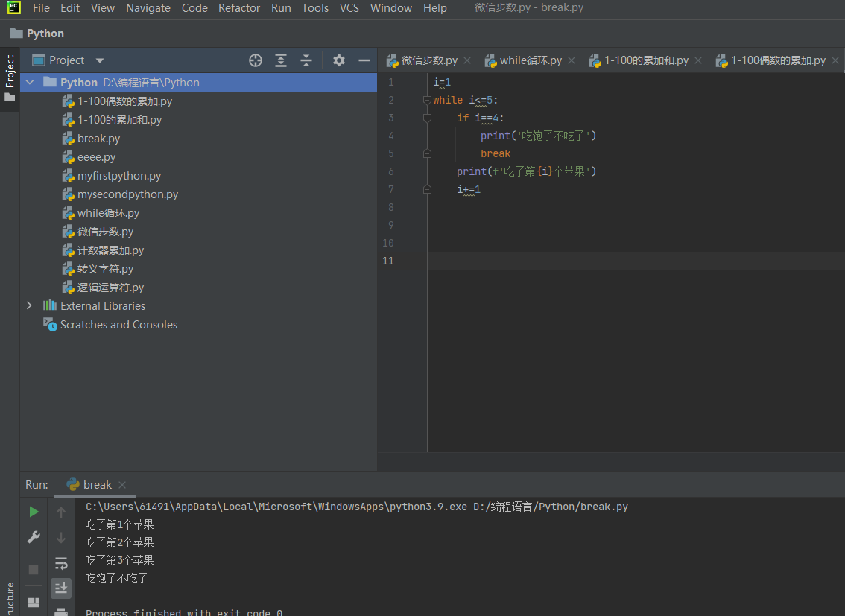Select 1-100的累加和.py in project tree
Image resolution: width=845 pixels, height=616 pixels.
[x=112, y=119]
